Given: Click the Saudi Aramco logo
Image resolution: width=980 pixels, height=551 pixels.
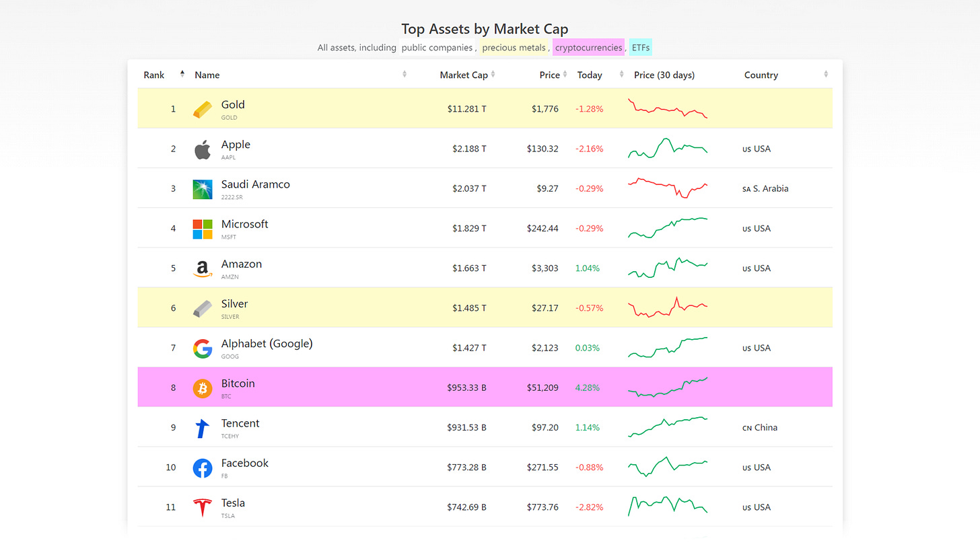Looking at the screenshot, I should [202, 189].
